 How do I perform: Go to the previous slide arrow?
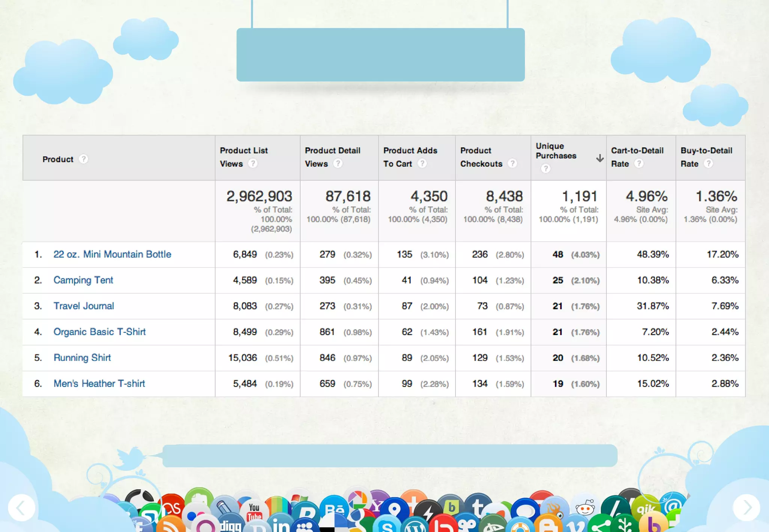21,508
